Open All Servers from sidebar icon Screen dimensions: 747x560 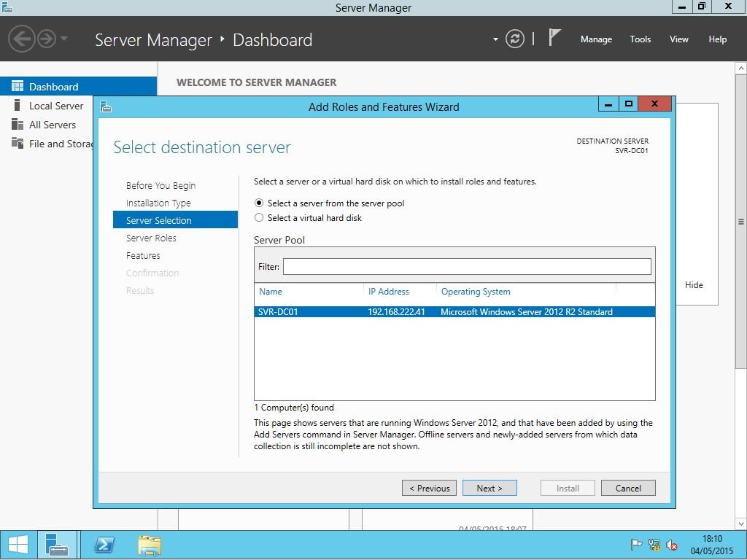click(x=18, y=125)
